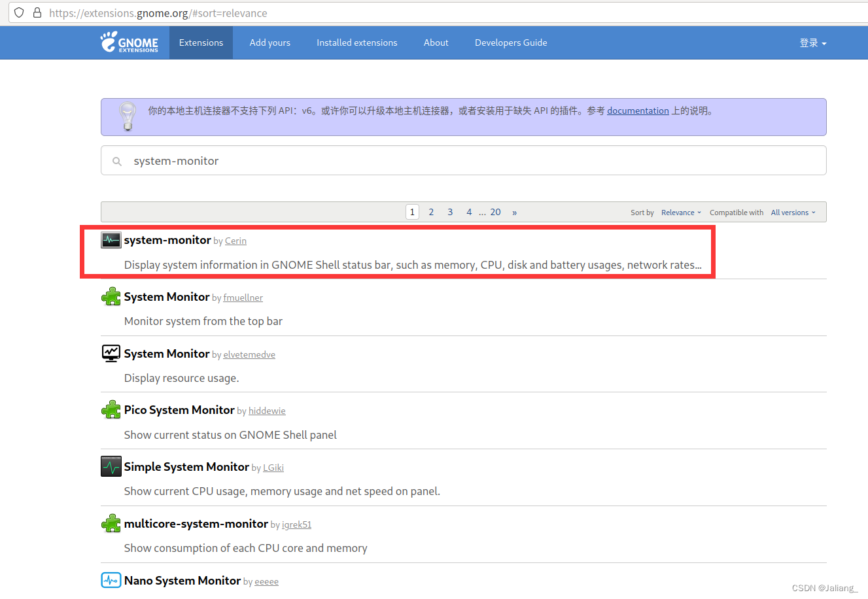This screenshot has width=868, height=599.
Task: Go to results page 3
Action: click(450, 212)
